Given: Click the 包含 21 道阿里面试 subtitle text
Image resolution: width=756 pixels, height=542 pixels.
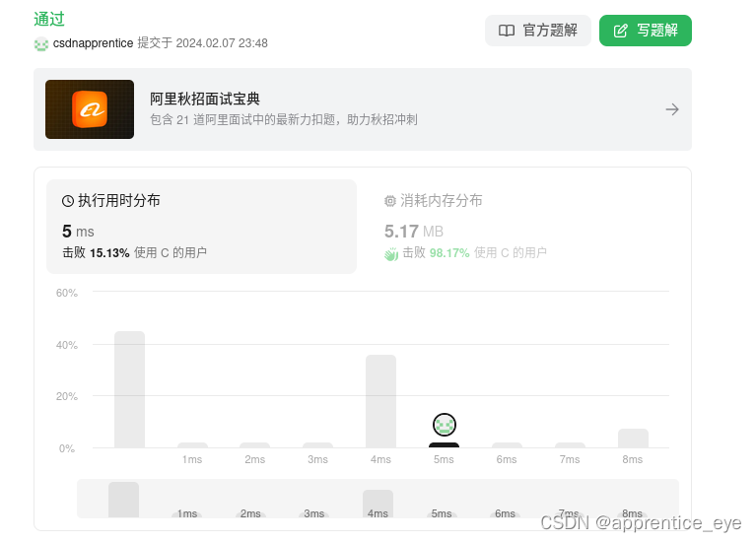Looking at the screenshot, I should click(284, 119).
